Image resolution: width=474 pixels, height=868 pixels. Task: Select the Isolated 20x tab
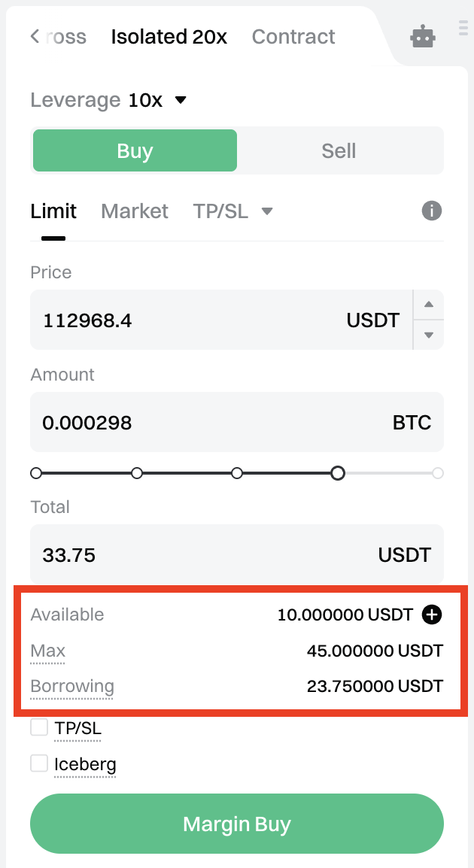(169, 37)
